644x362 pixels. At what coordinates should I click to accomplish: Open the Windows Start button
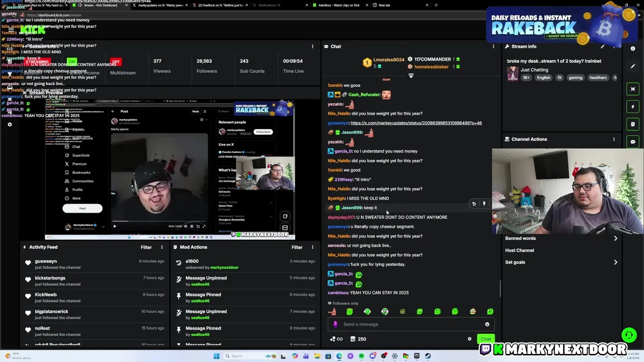(x=216, y=356)
